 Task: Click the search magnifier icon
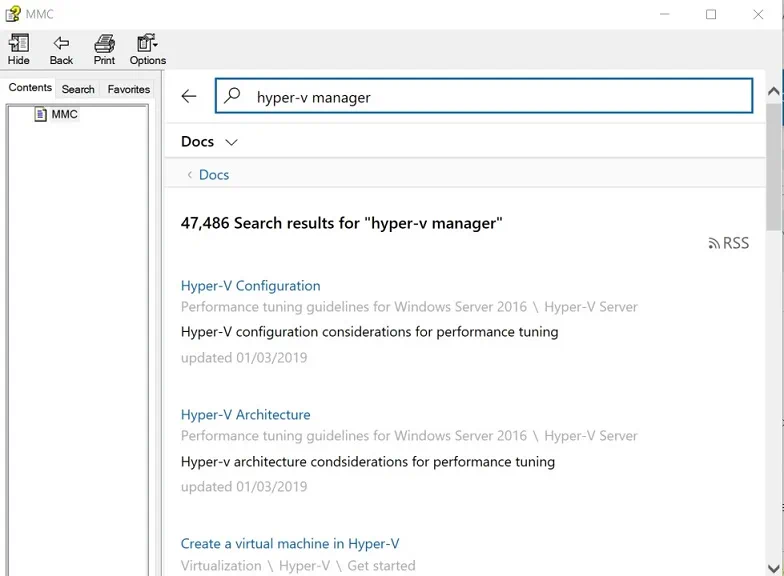click(x=233, y=96)
